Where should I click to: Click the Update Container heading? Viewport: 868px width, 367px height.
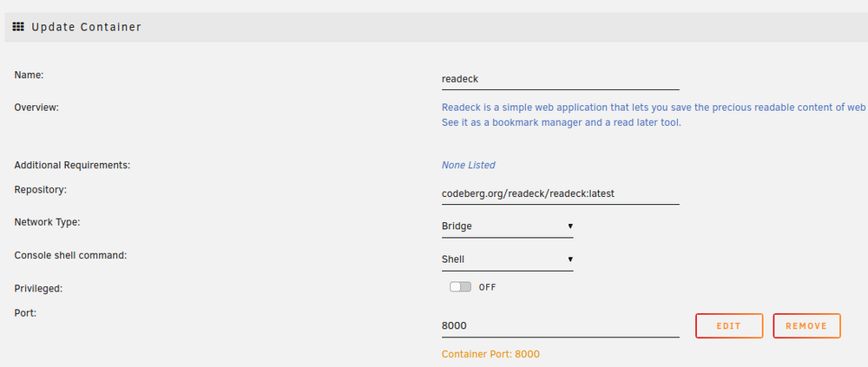click(86, 27)
